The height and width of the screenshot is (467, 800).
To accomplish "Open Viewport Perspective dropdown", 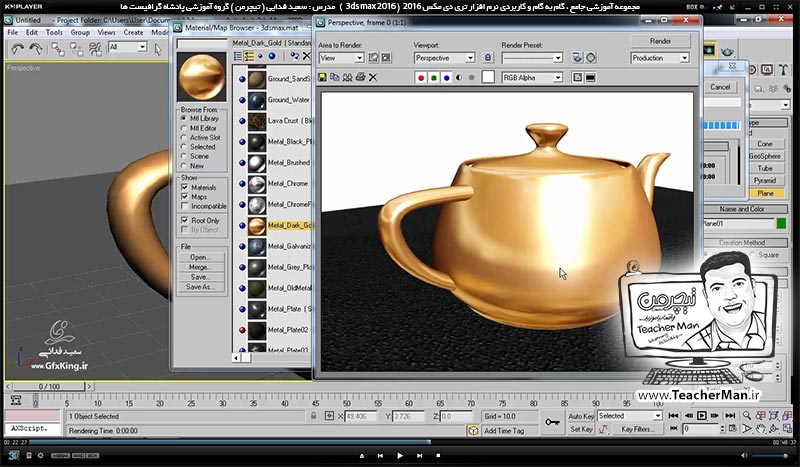I will tap(444, 58).
